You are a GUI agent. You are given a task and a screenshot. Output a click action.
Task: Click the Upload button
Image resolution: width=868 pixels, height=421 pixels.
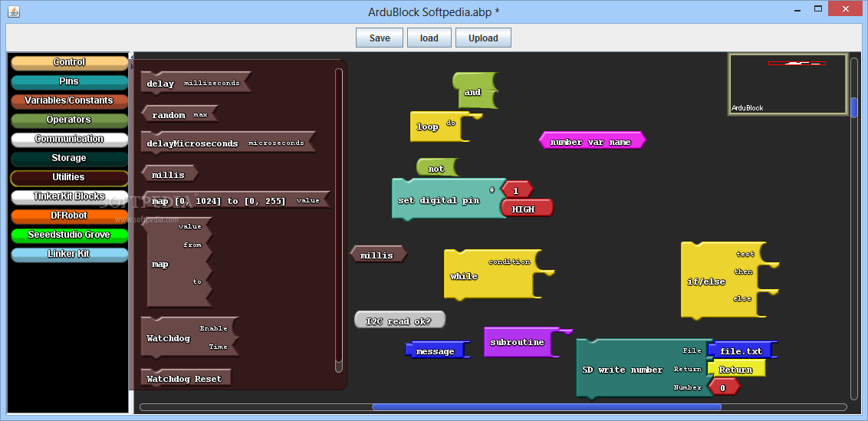(483, 38)
